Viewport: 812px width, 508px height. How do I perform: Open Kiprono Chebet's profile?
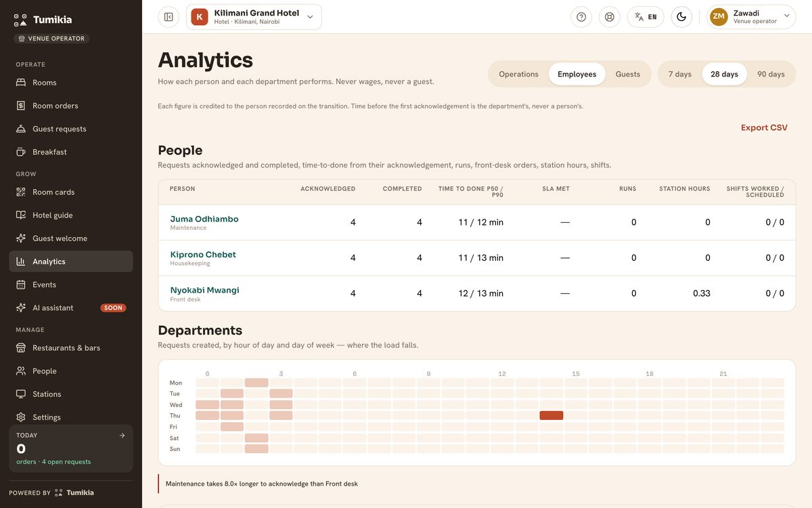(203, 255)
